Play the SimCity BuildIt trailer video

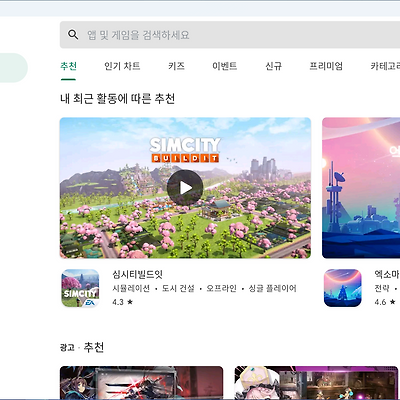(185, 188)
